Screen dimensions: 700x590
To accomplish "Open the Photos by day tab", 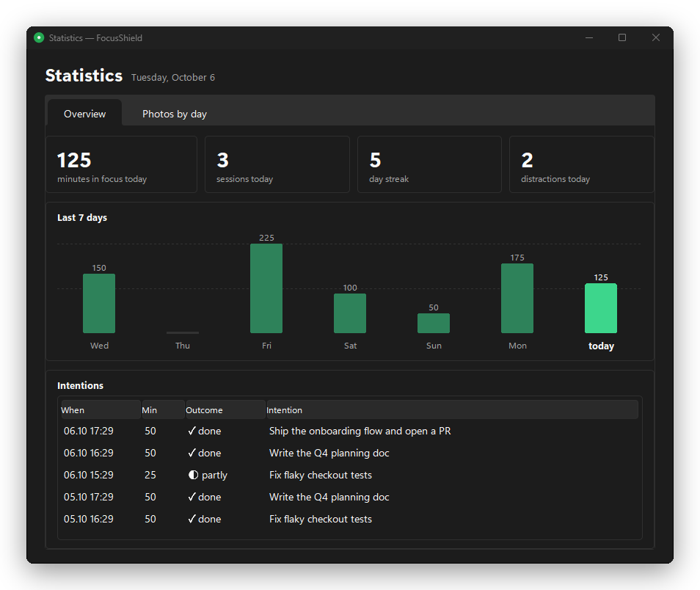I will tap(174, 114).
